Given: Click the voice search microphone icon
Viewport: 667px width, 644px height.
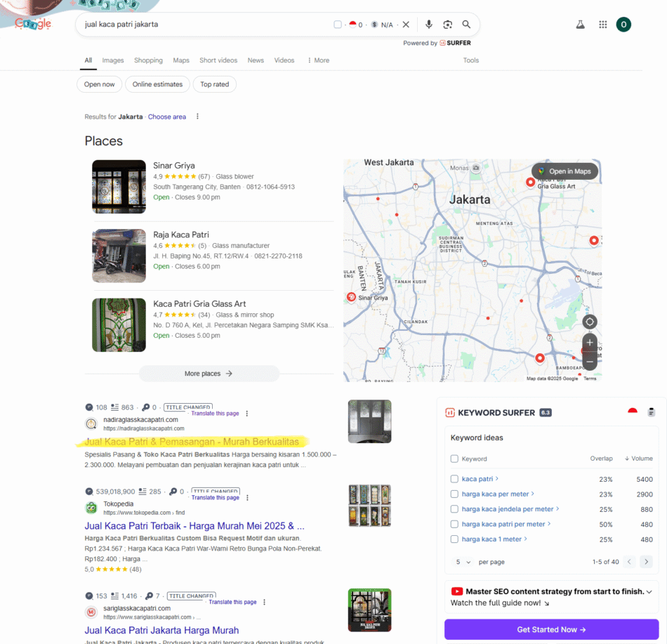Looking at the screenshot, I should coord(429,25).
